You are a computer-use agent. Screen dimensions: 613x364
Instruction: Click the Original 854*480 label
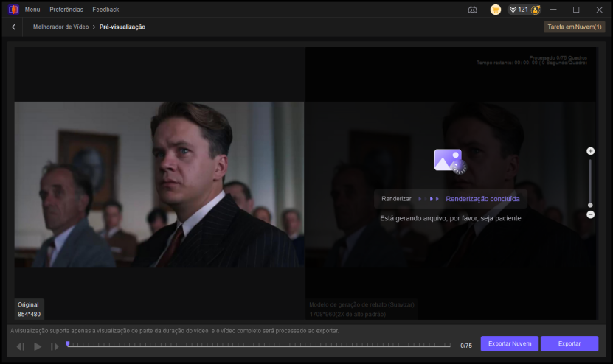[29, 309]
